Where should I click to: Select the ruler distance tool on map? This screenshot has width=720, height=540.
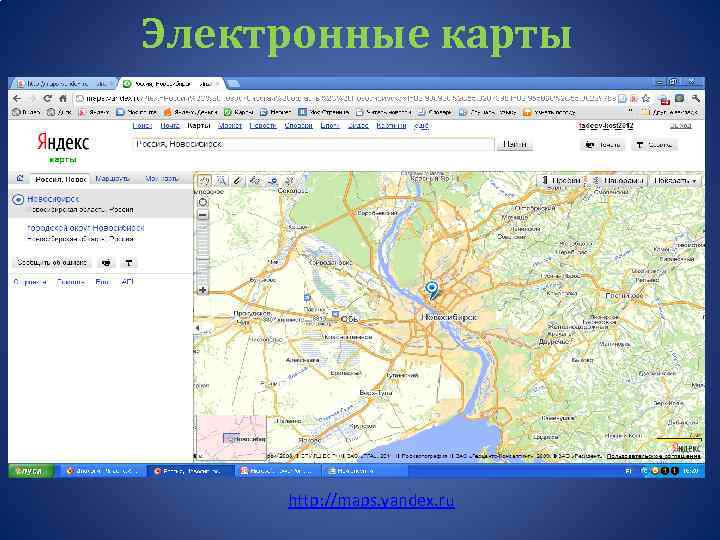(237, 180)
